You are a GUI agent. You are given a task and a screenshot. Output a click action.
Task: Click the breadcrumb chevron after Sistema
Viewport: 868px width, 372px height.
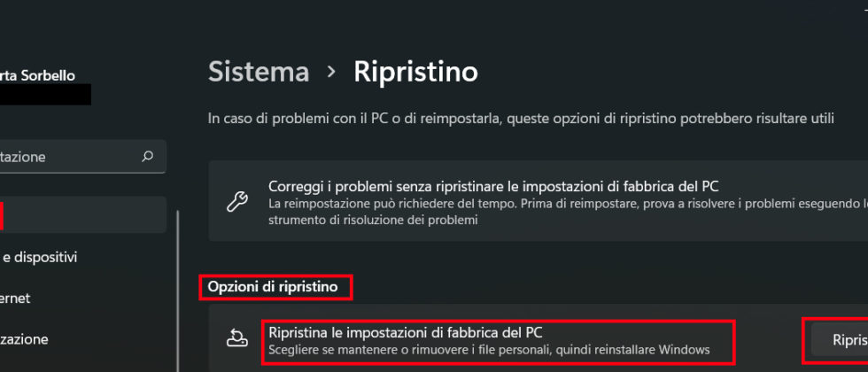[331, 72]
